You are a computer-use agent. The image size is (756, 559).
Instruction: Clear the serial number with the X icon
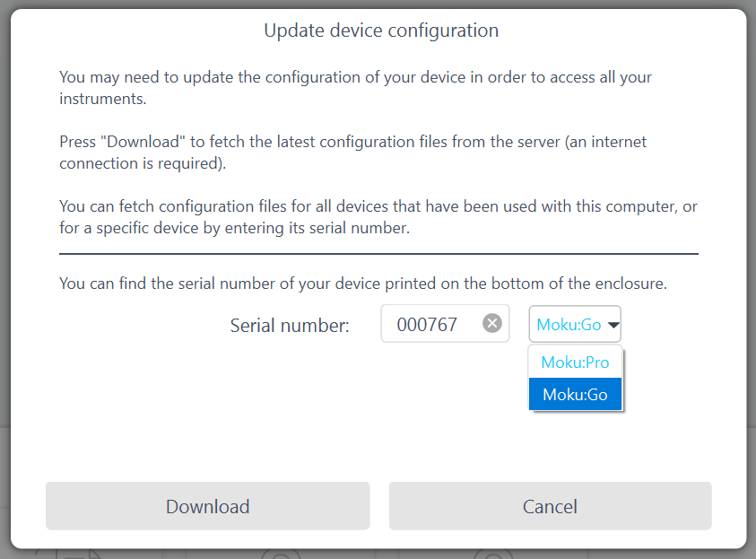(491, 323)
